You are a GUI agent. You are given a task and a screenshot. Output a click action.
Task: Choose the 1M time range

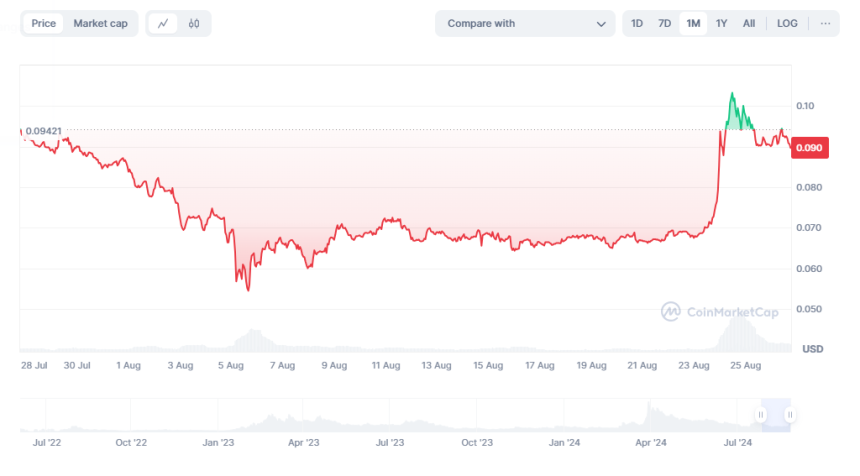coord(692,23)
